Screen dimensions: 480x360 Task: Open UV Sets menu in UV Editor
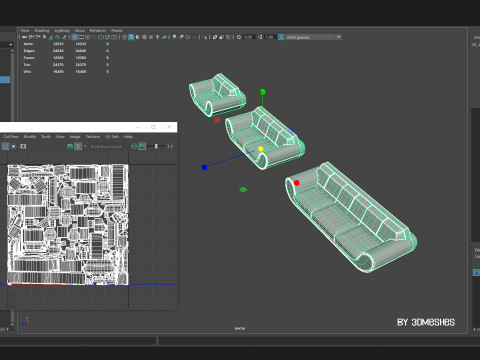pos(112,137)
